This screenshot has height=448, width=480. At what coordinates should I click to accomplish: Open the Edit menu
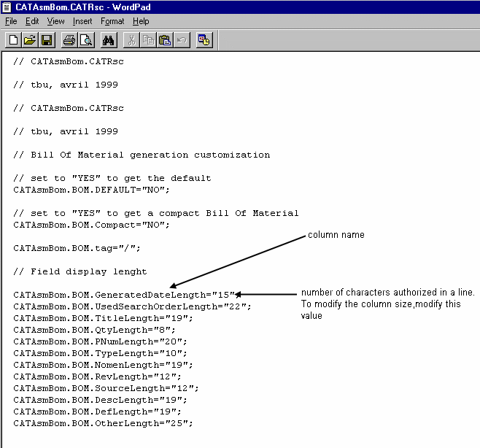click(32, 21)
